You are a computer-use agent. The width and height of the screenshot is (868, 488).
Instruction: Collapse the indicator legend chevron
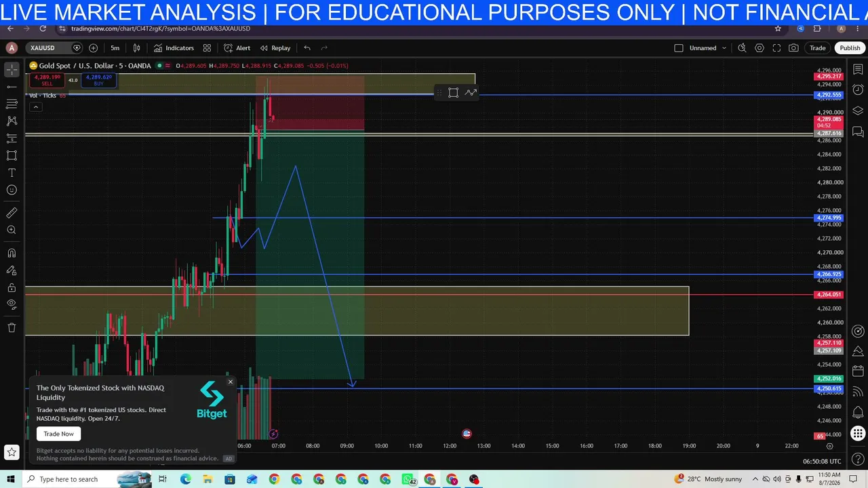coord(35,106)
